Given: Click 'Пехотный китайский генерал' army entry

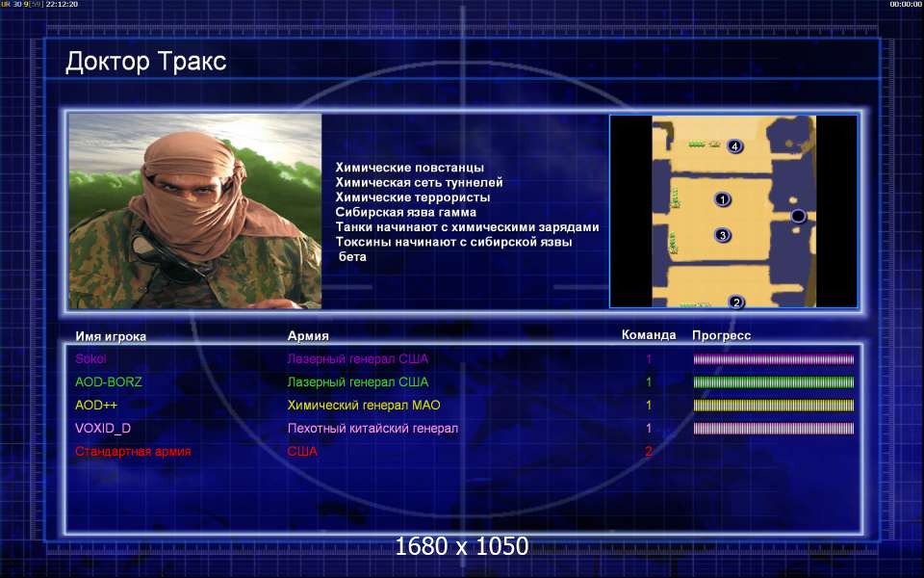Looking at the screenshot, I should 372,428.
